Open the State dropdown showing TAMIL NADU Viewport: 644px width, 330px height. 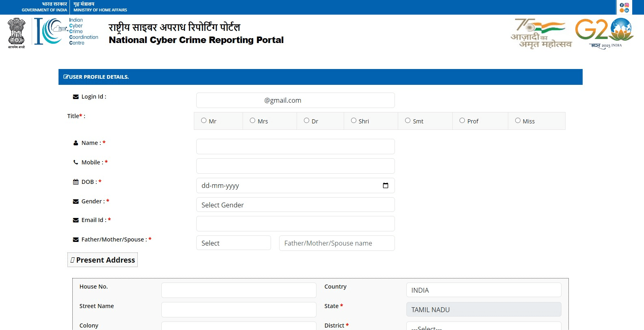click(x=484, y=309)
